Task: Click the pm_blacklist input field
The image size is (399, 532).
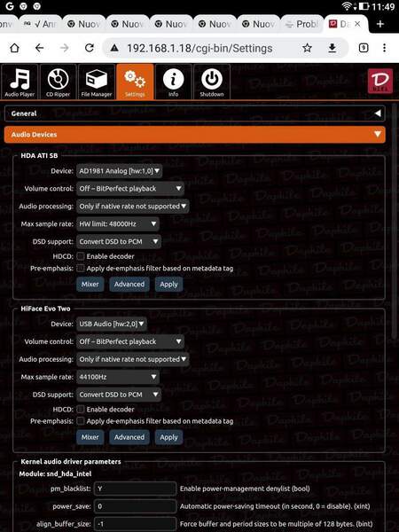Action: tap(135, 489)
